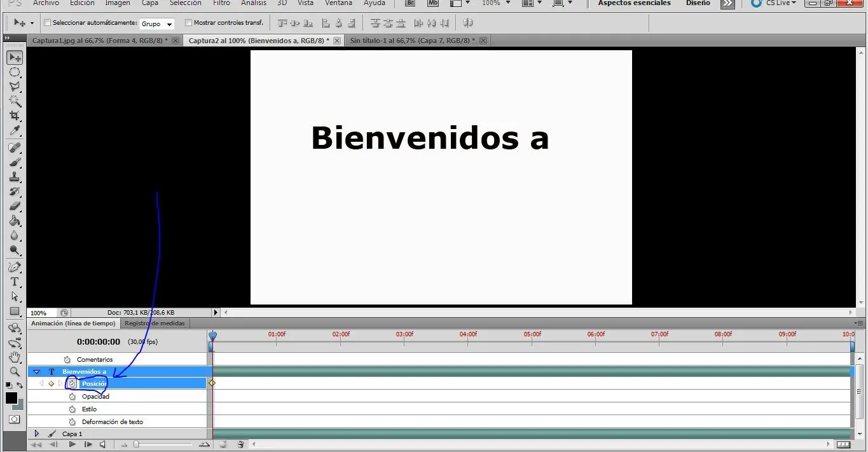Select the Move tool in the toolbox
Viewport: 868px width, 452px height.
point(14,58)
